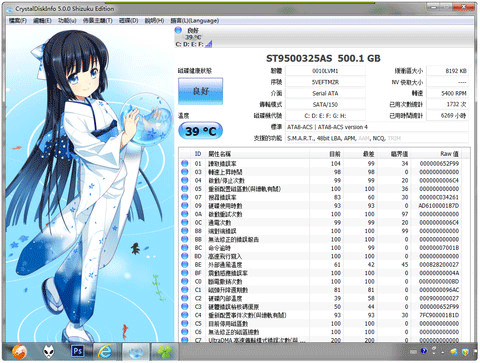Viewport: 480px width, 363px height.
Task: Click the status orb for attribute BE
Action: coord(184,265)
